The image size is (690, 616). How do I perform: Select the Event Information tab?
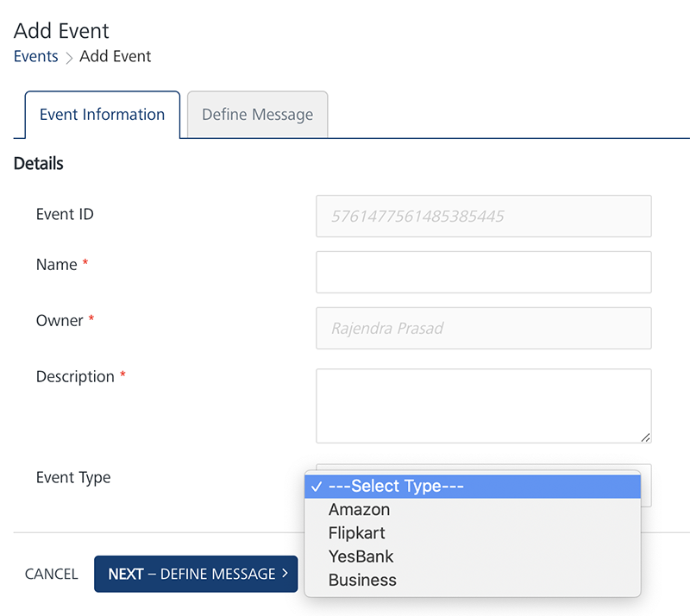point(102,115)
